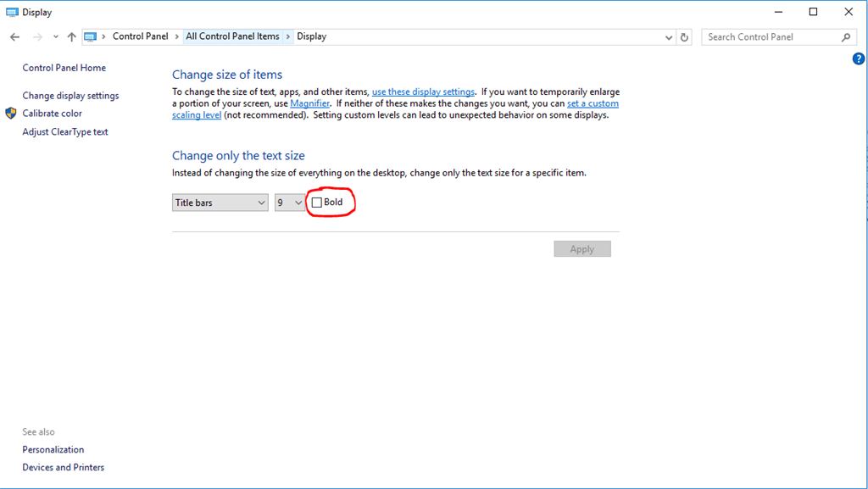Expand the address bar history dropdown
Image resolution: width=868 pixels, height=489 pixels.
pos(669,37)
